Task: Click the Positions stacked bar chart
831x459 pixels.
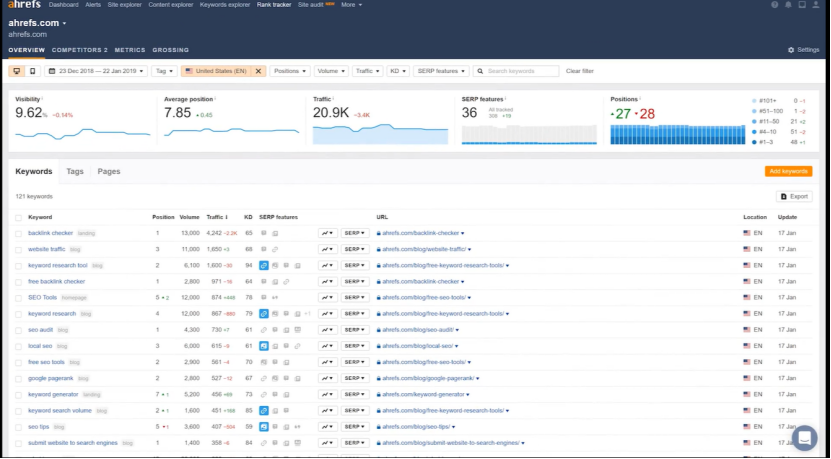Action: (x=678, y=135)
